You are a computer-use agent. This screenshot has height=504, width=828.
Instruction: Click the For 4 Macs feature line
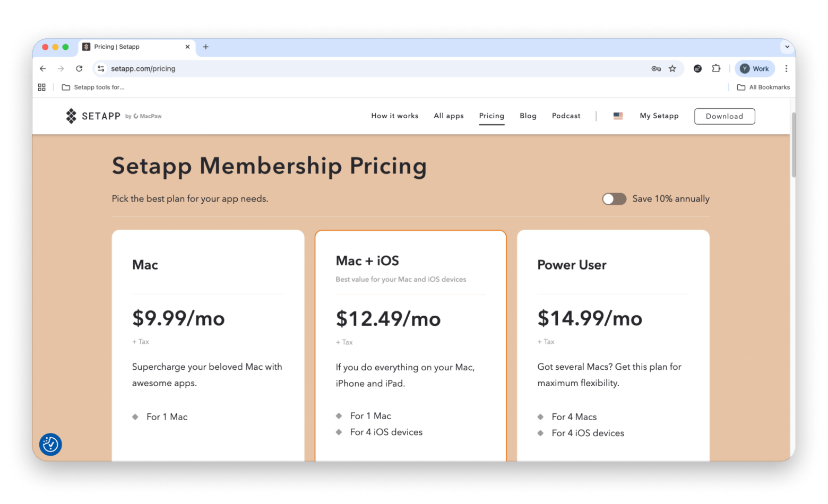tap(574, 417)
